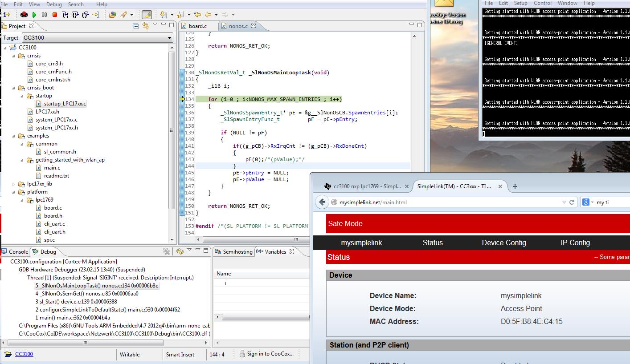Screen dimensions: 630x364
Task: Click the browser back arrow button
Action: tap(322, 202)
